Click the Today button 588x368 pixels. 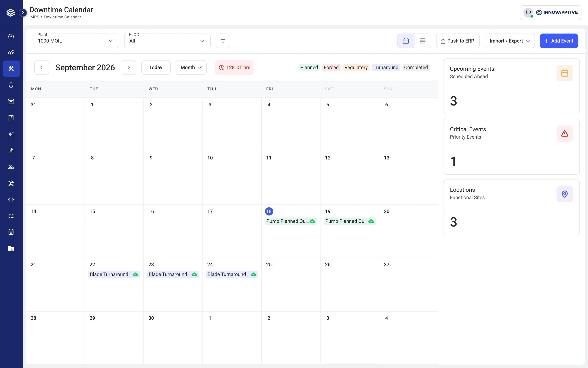[156, 67]
